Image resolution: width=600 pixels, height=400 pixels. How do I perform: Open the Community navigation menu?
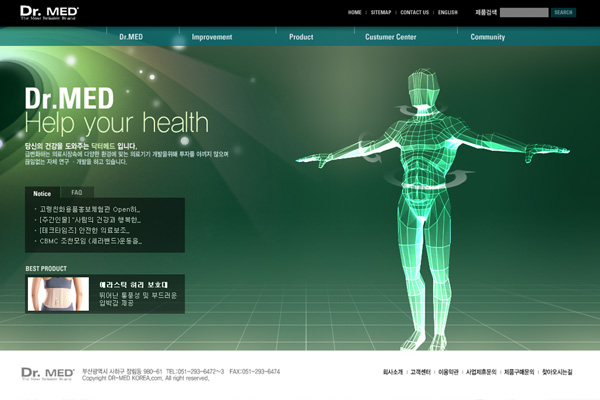488,37
